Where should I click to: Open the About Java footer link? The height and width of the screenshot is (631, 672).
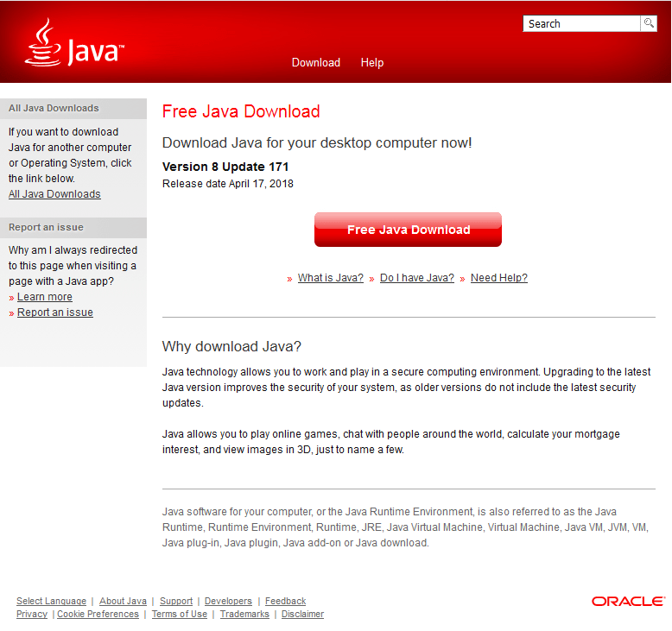click(x=123, y=601)
